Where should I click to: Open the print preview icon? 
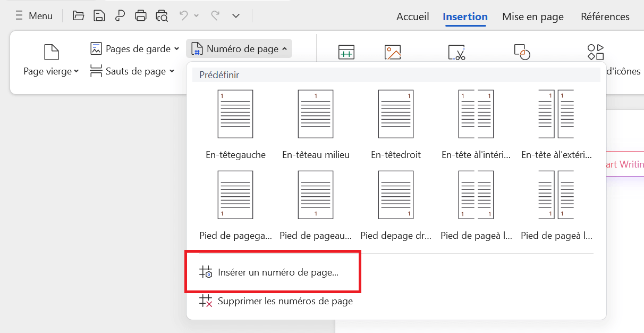click(x=162, y=16)
